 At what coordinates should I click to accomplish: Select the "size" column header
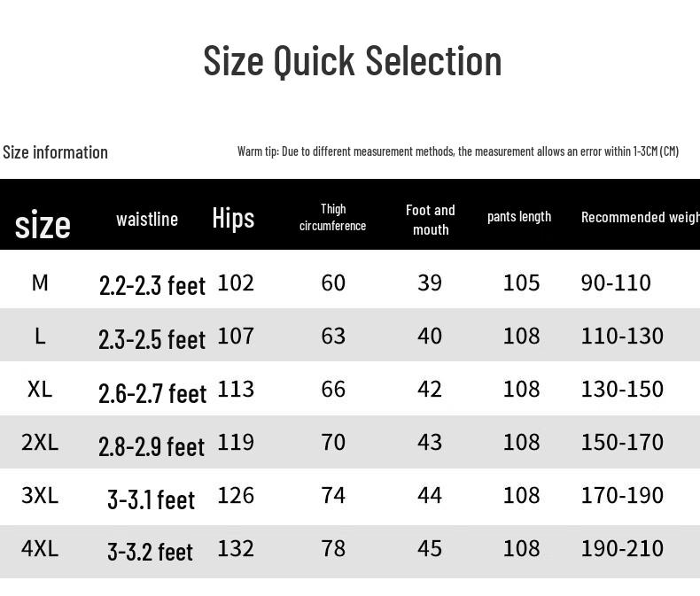pyautogui.click(x=43, y=224)
